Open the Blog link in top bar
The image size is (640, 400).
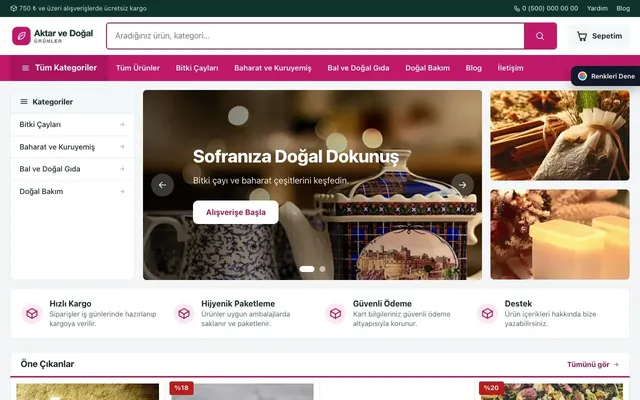623,8
